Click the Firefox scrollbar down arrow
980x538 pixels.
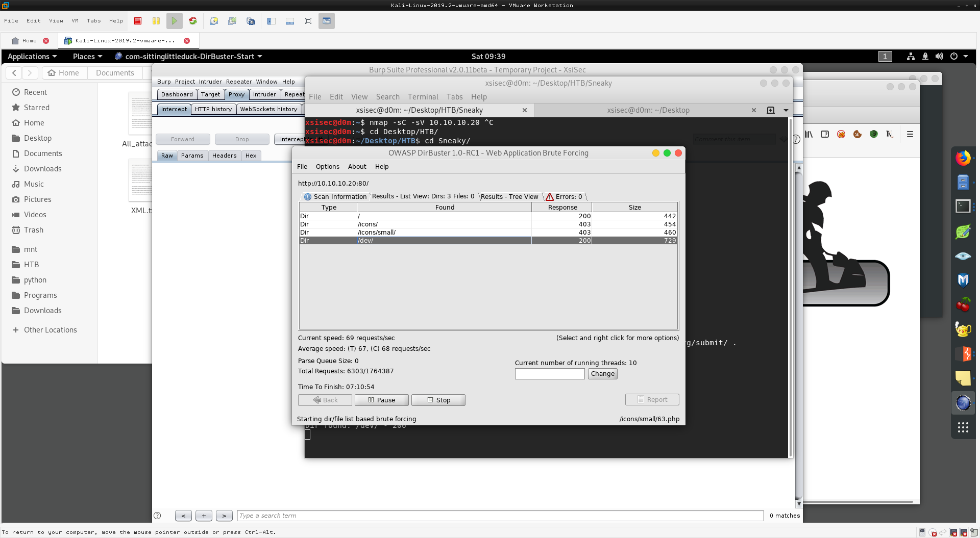(799, 504)
